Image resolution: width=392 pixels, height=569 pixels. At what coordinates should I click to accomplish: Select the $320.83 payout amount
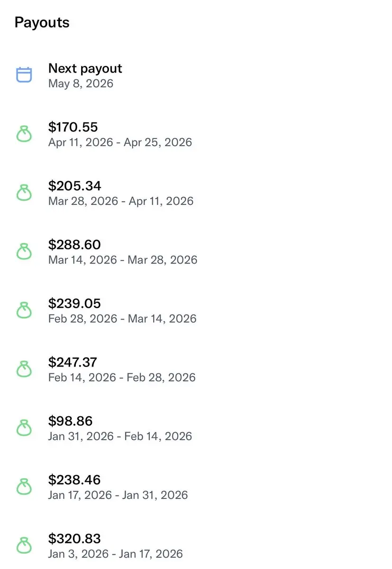pyautogui.click(x=75, y=539)
